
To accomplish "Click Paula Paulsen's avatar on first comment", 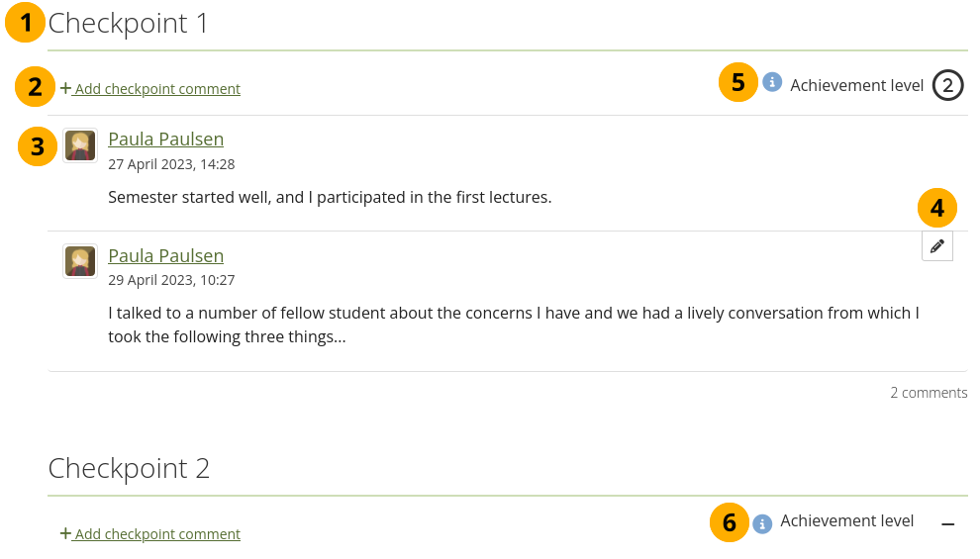I will pos(80,145).
